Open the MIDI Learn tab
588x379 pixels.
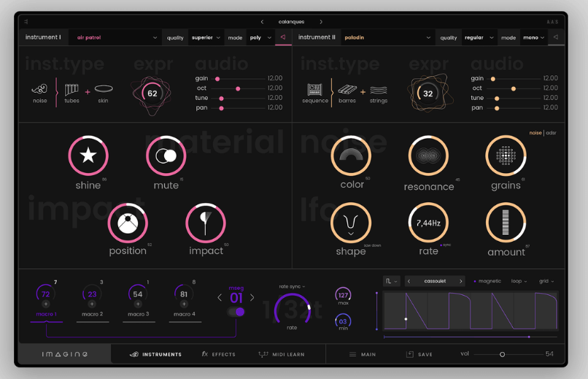tap(282, 354)
